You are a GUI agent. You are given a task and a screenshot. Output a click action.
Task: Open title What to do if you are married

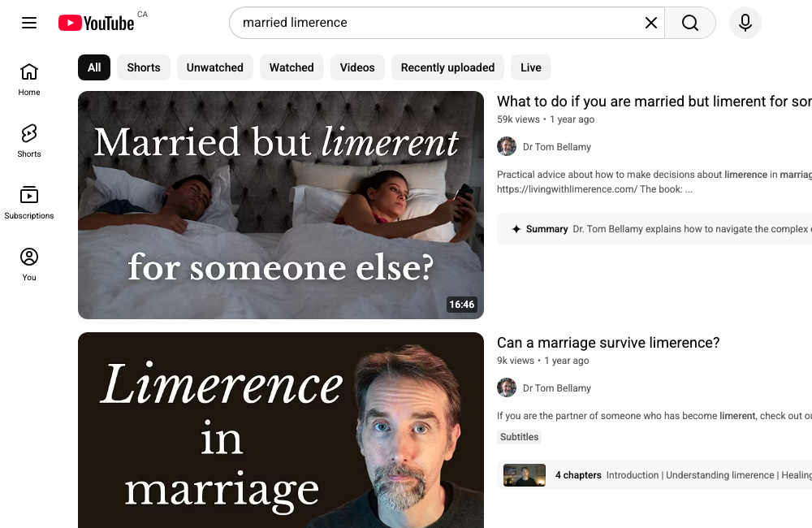click(654, 101)
